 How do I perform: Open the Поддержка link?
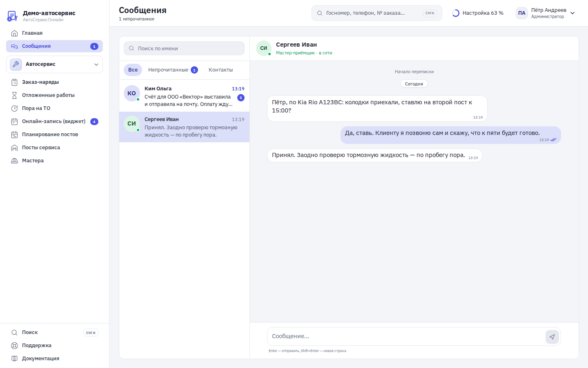point(54,346)
